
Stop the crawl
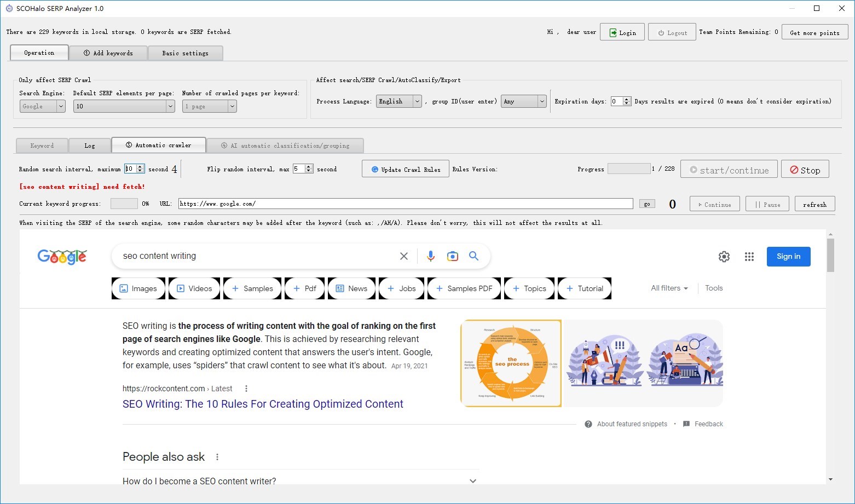point(805,170)
